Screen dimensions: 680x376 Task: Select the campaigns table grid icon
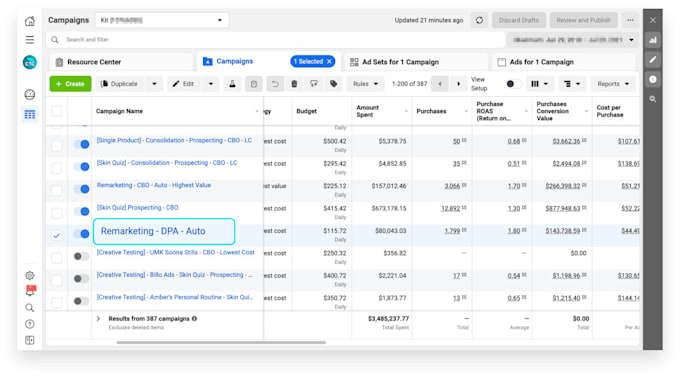pyautogui.click(x=29, y=114)
